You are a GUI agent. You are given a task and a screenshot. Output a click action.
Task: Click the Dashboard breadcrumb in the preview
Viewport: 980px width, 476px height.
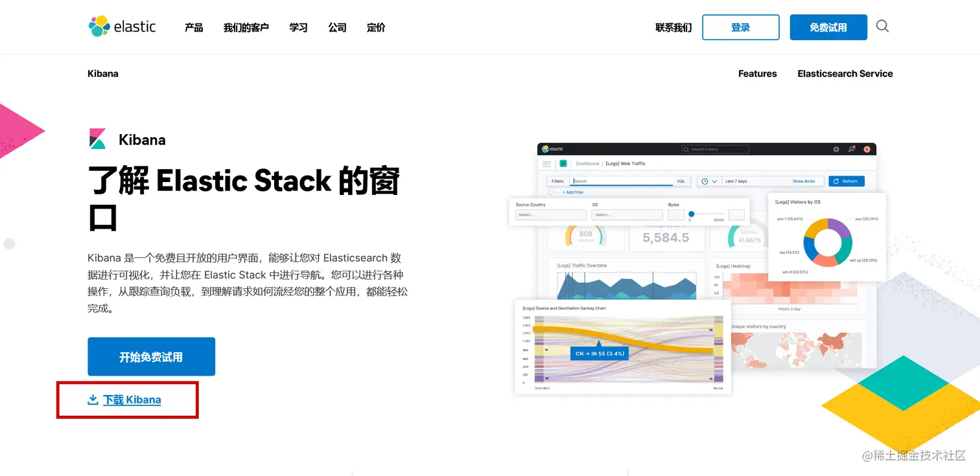click(587, 164)
